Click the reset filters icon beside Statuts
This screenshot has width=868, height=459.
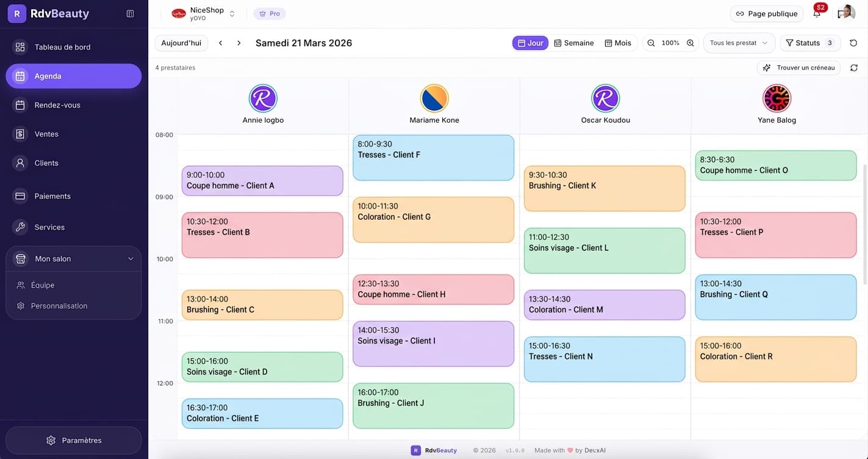tap(853, 43)
